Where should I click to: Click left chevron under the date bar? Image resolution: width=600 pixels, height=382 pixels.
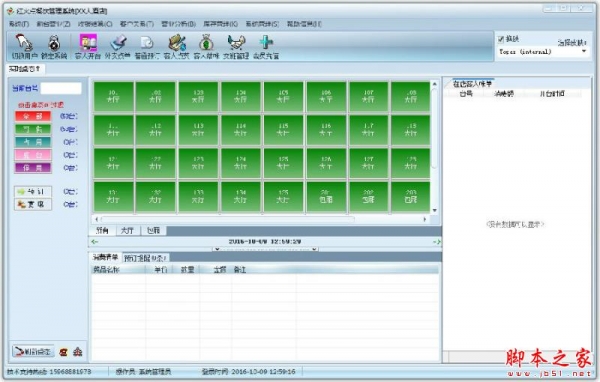click(217, 249)
